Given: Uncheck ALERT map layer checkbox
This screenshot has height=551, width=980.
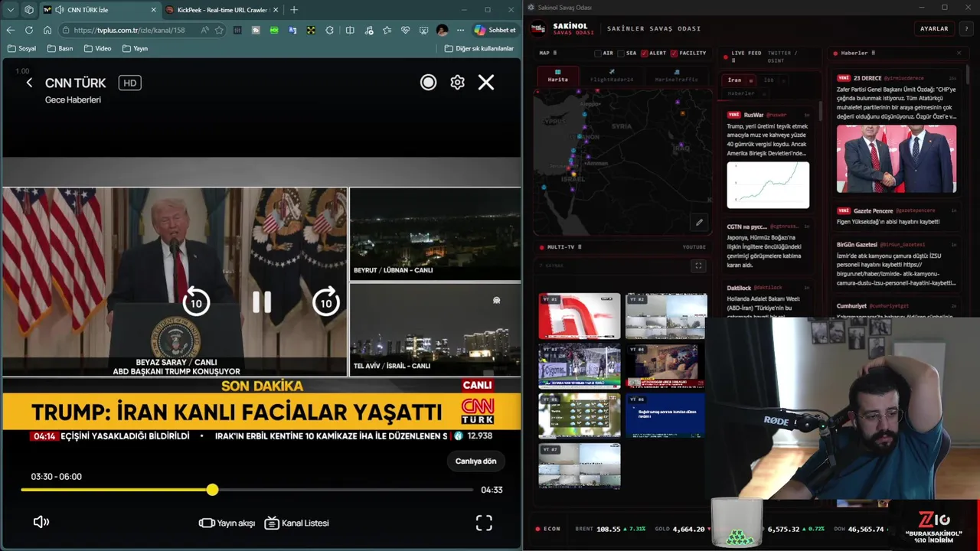Looking at the screenshot, I should click(x=644, y=53).
